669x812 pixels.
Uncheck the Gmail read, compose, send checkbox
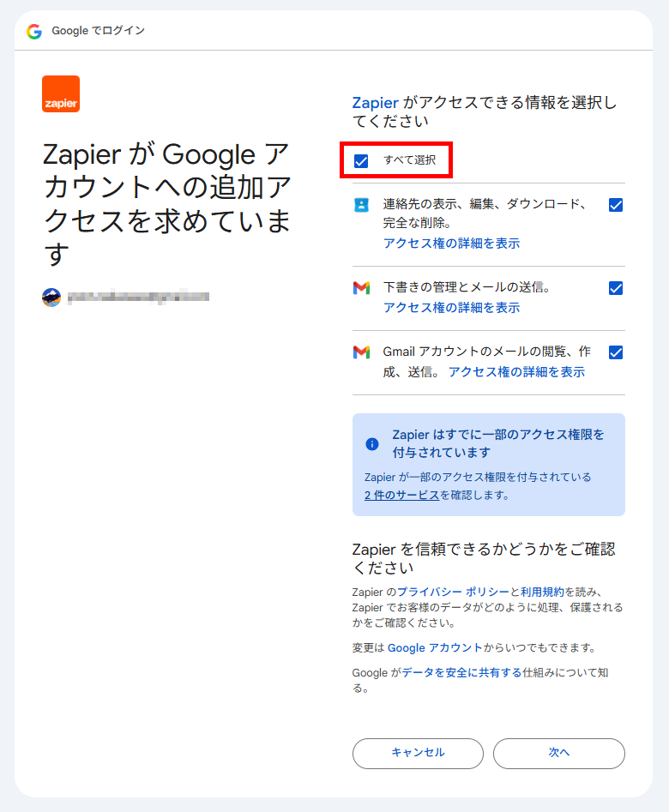coord(616,352)
